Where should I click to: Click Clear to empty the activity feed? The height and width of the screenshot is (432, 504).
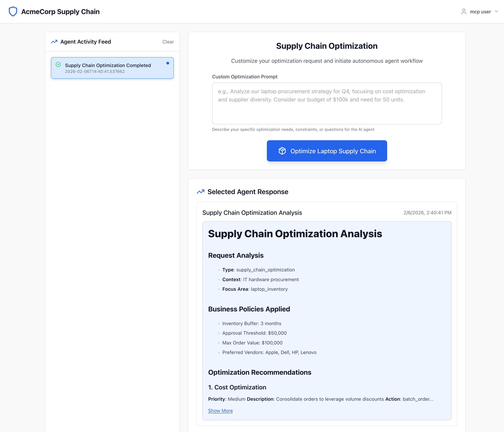[168, 42]
